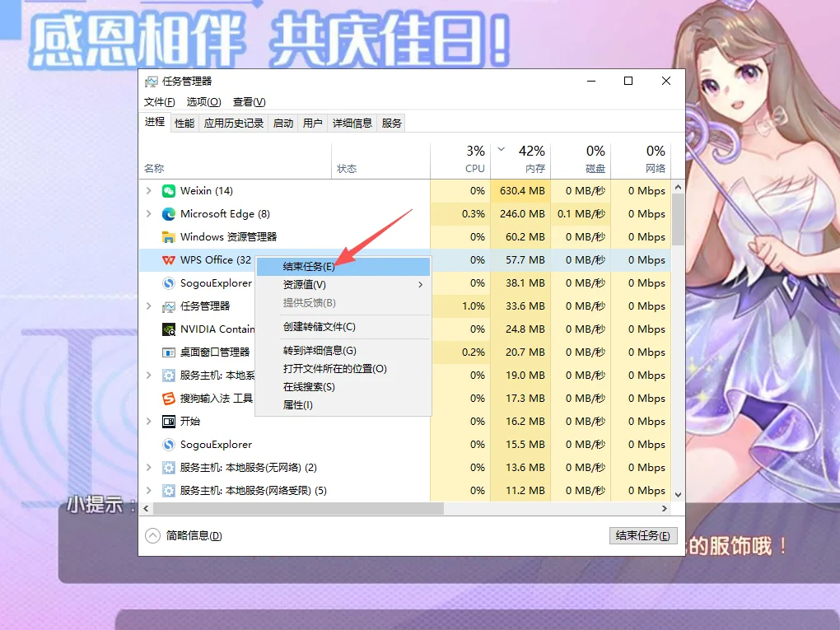840x630 pixels.
Task: Click the 搜狗输入法 工具 icon
Action: click(x=169, y=399)
